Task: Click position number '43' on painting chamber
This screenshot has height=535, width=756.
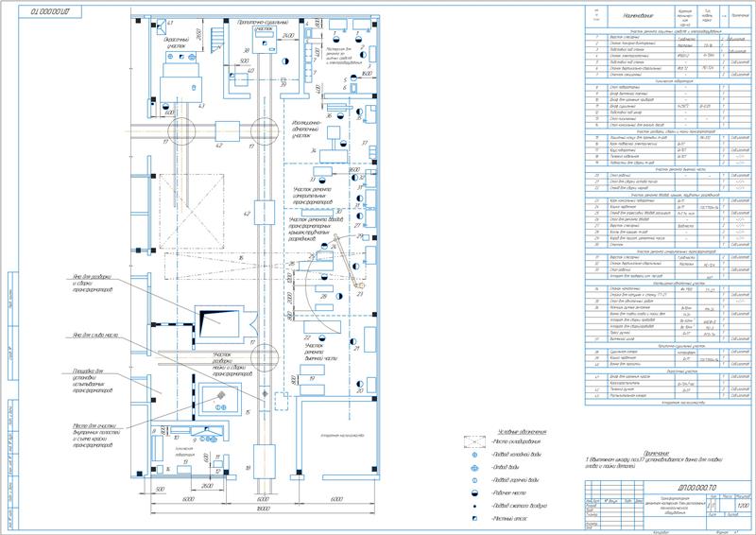Action: tap(201, 106)
